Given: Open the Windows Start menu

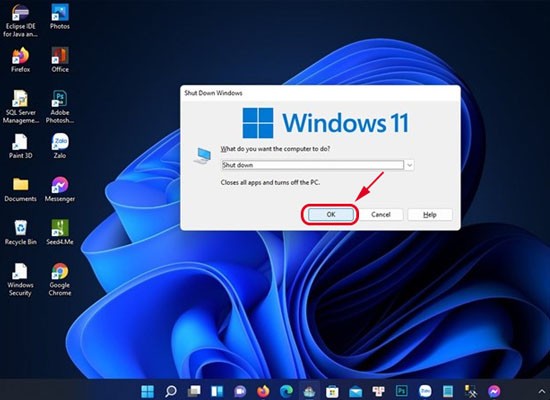Looking at the screenshot, I should coord(147,391).
